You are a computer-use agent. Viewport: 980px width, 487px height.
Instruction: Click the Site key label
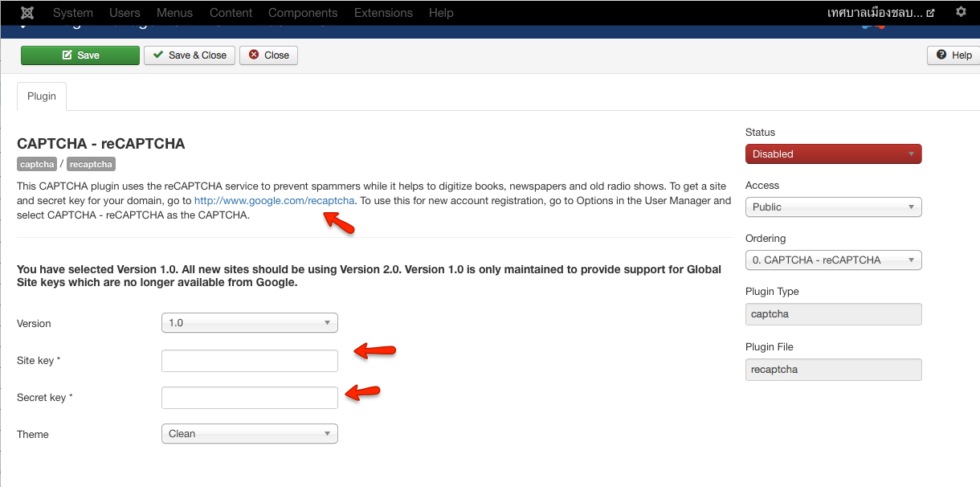tap(39, 361)
